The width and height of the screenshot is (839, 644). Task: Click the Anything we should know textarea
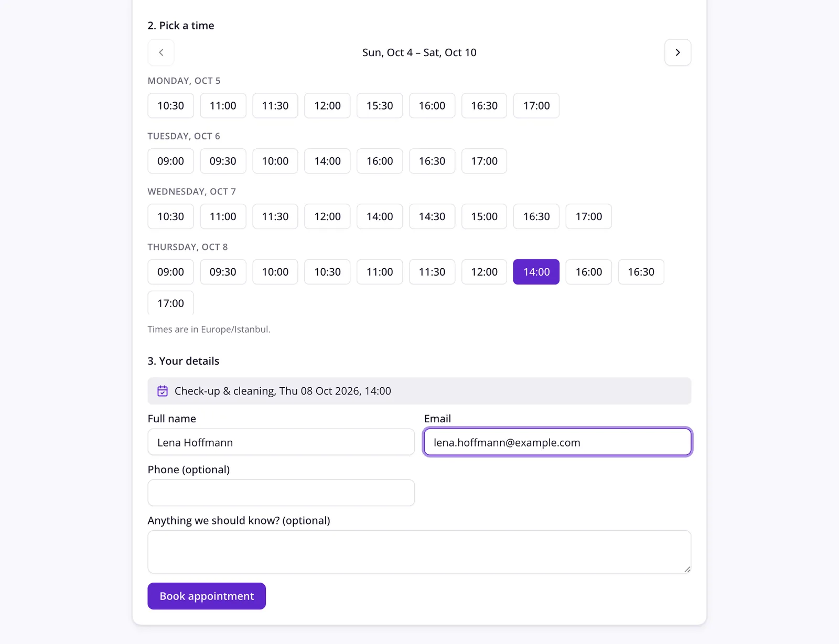point(419,552)
